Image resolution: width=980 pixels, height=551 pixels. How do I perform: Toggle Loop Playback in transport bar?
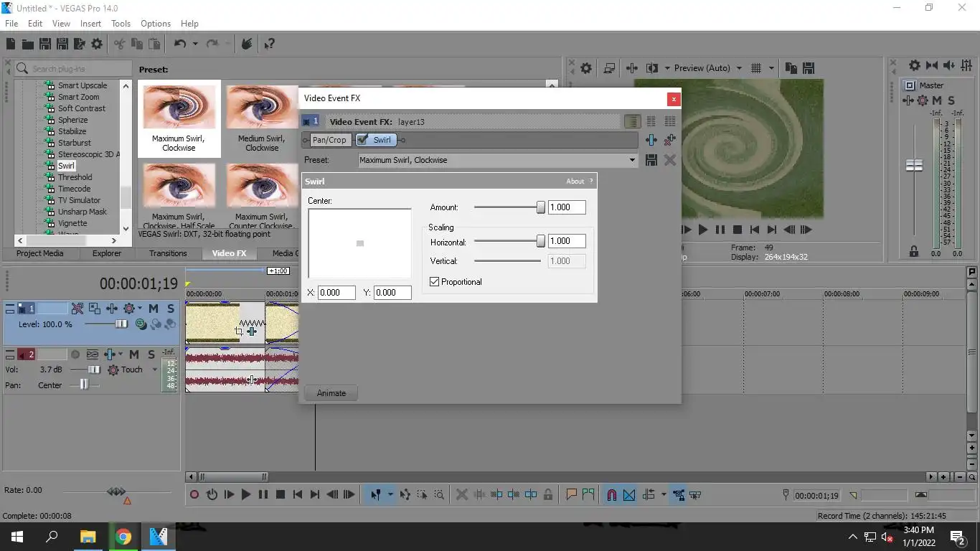[212, 494]
